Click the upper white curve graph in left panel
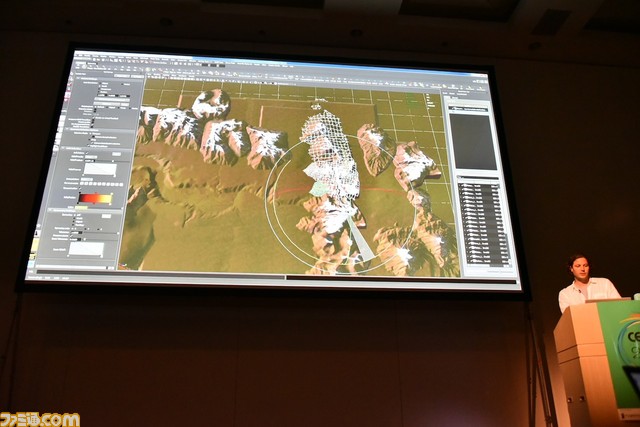 (100, 170)
